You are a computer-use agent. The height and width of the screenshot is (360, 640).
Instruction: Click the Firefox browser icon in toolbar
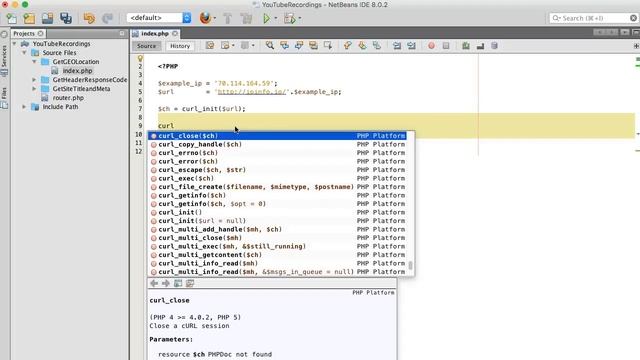pos(205,18)
